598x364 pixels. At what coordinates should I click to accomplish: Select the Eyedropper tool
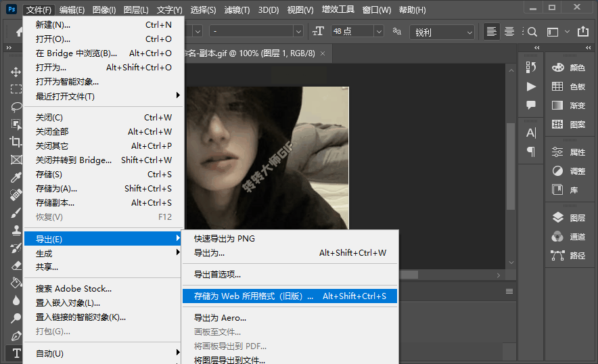16,177
